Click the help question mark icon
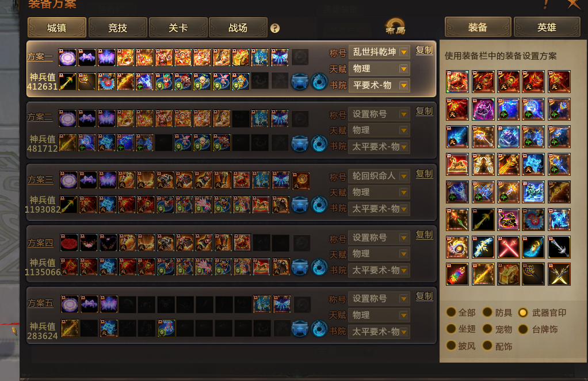Image resolution: width=588 pixels, height=381 pixels. 275,29
